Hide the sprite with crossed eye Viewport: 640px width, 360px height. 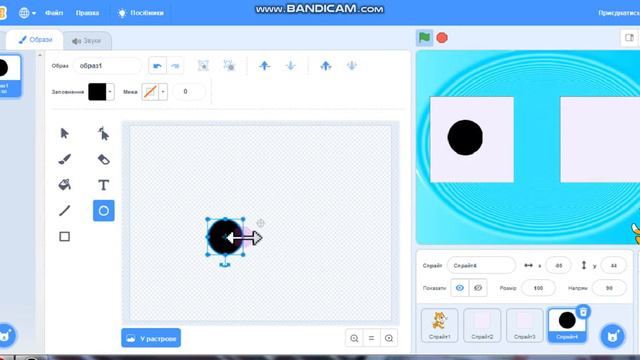click(x=478, y=288)
